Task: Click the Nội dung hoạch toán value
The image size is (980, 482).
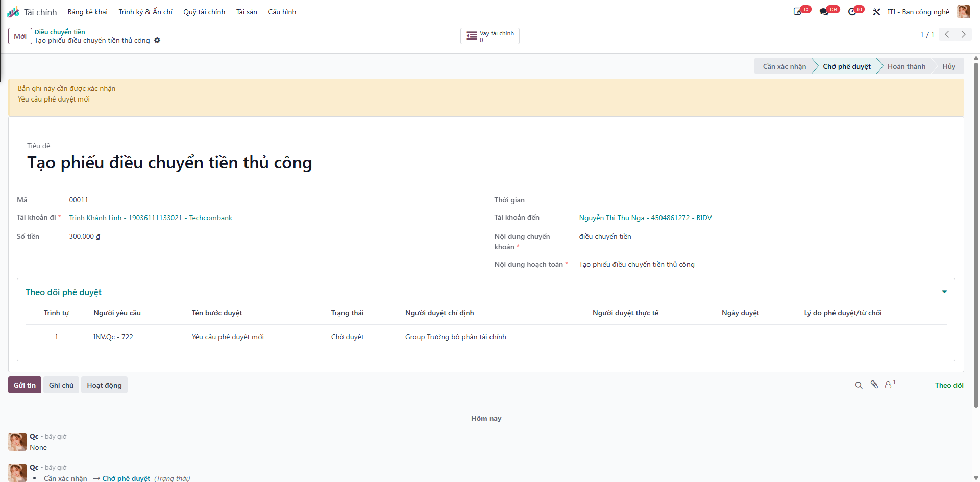Action: [636, 264]
